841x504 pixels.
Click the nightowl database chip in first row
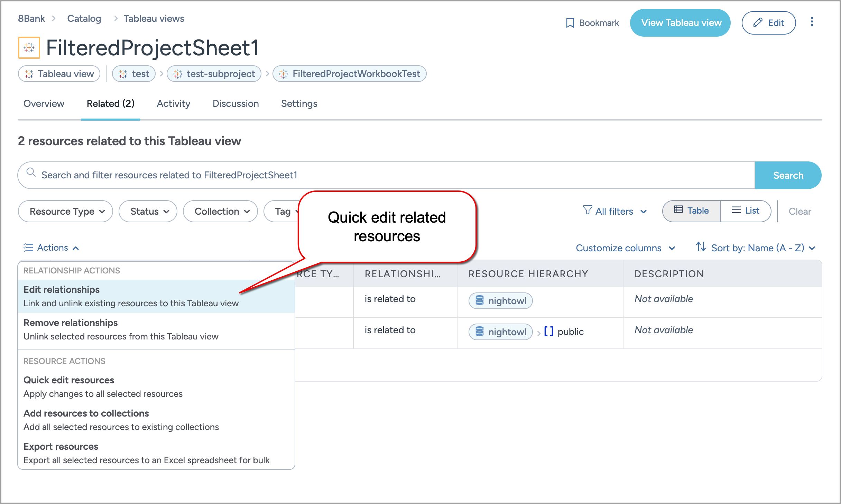pyautogui.click(x=500, y=300)
